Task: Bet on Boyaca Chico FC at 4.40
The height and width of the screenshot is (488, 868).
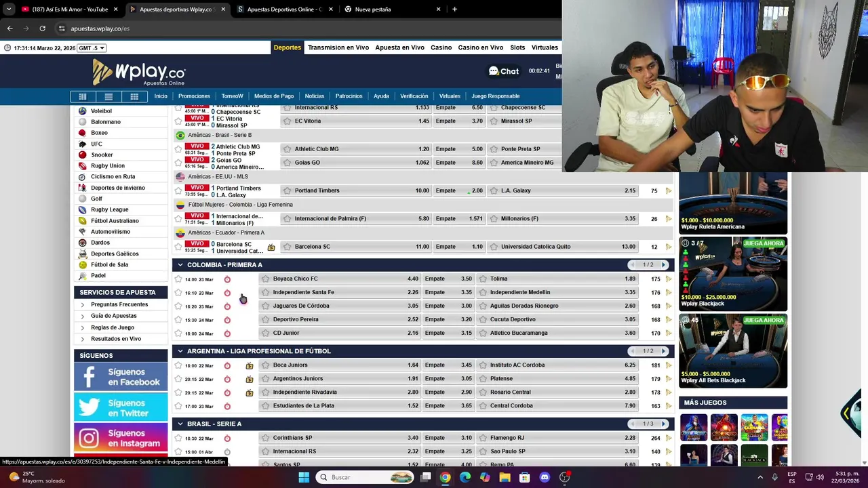Action: click(x=340, y=279)
